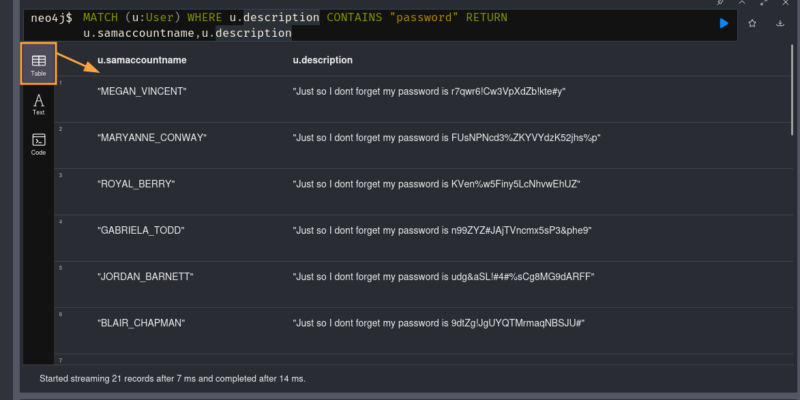The height and width of the screenshot is (400, 800).
Task: Switch to Code view
Action: (x=38, y=144)
